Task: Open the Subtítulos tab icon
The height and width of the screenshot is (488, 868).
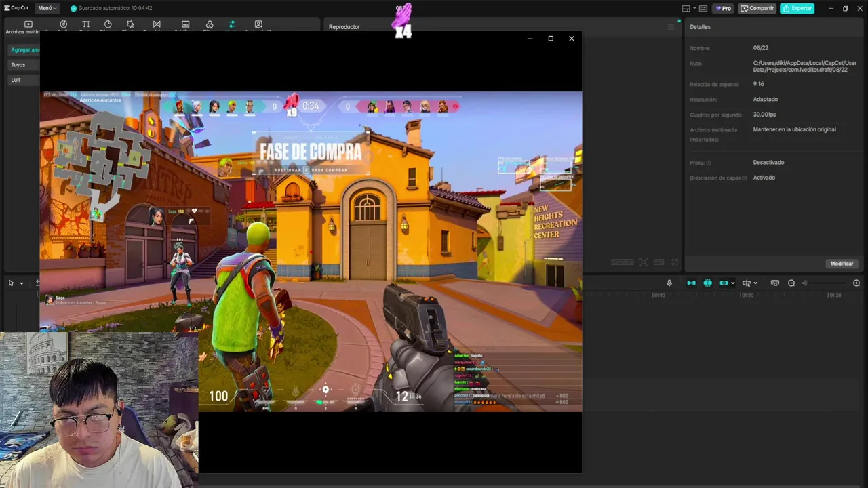Action: coord(186,24)
